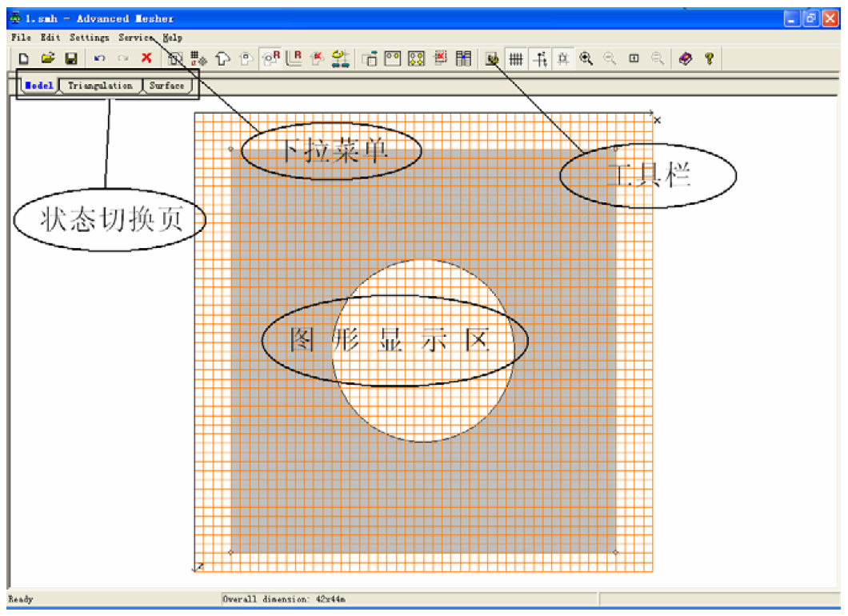848x616 pixels.
Task: Click the Overall dimension 42x44m status
Action: (x=284, y=599)
